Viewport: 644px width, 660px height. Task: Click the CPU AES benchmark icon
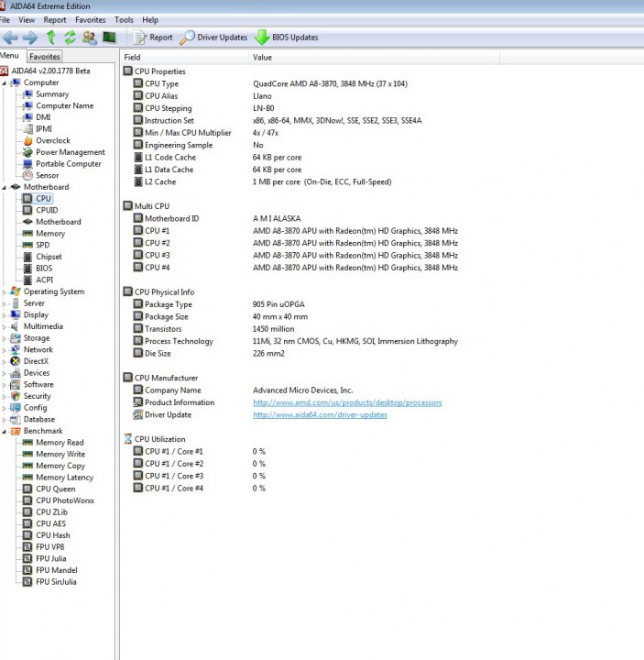click(27, 523)
